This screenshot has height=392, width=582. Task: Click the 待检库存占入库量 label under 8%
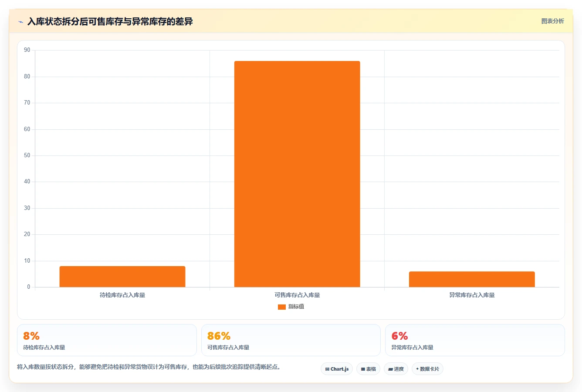pos(44,348)
